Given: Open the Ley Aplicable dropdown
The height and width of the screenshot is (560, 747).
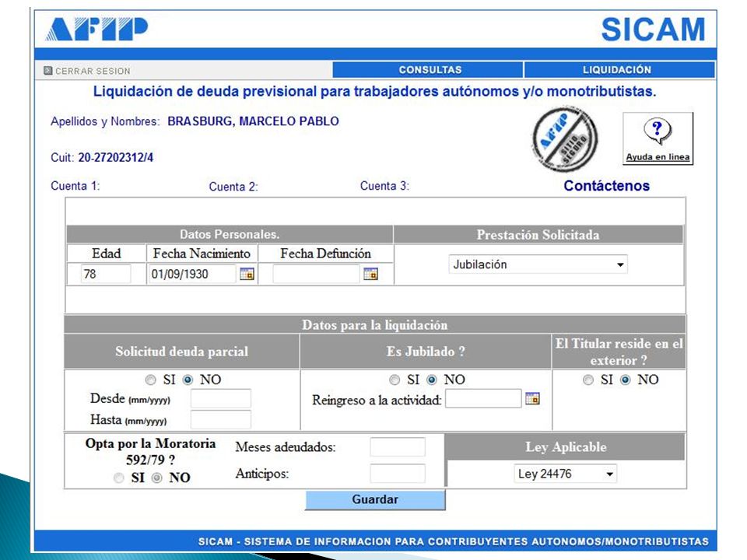Looking at the screenshot, I should (565, 474).
